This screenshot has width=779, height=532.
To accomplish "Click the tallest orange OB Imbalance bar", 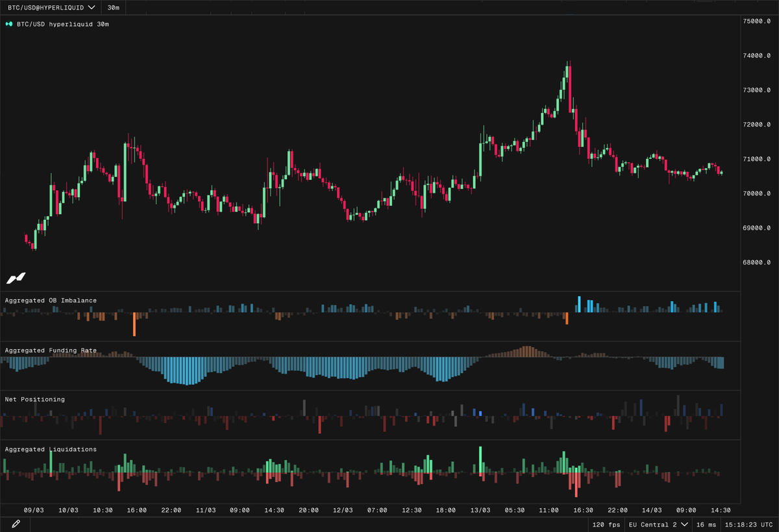I will tap(134, 324).
